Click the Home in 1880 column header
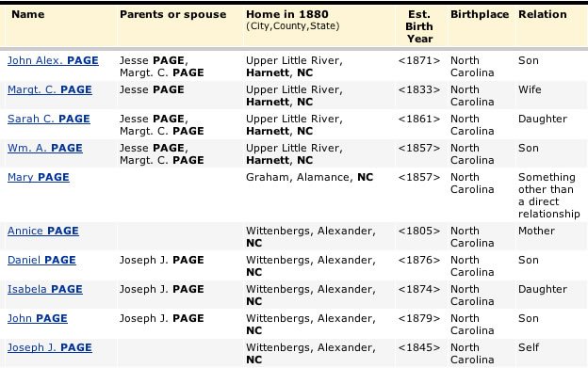The width and height of the screenshot is (588, 368). click(x=287, y=14)
